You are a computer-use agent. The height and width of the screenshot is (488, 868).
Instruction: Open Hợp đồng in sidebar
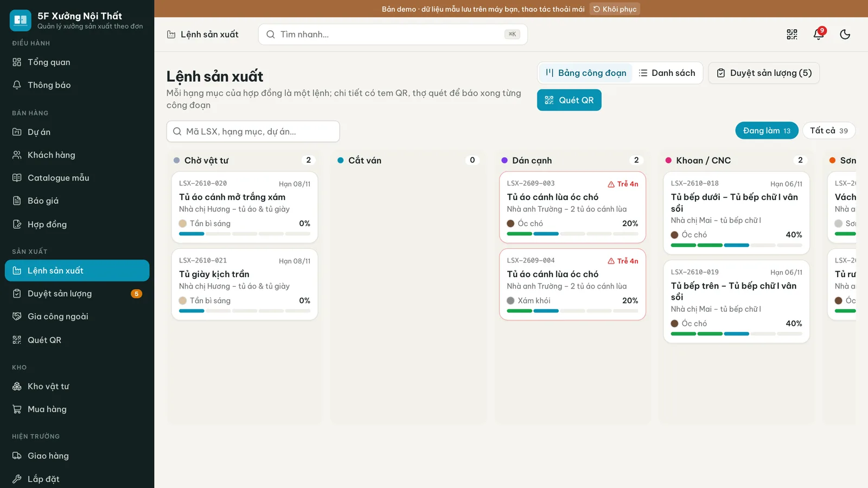tap(77, 224)
